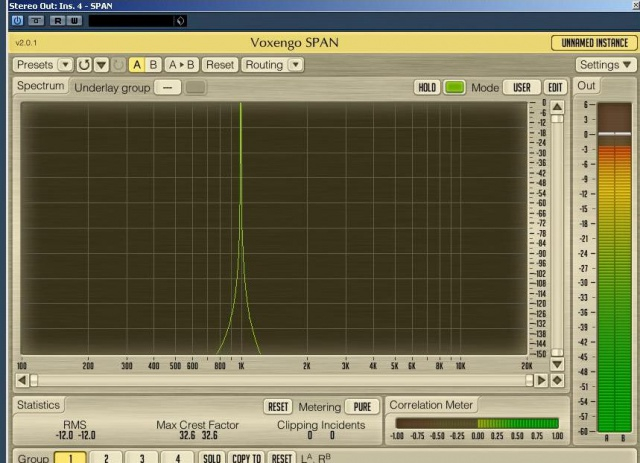The height and width of the screenshot is (463, 640).
Task: Click the Reset button in toolbar
Action: (220, 65)
